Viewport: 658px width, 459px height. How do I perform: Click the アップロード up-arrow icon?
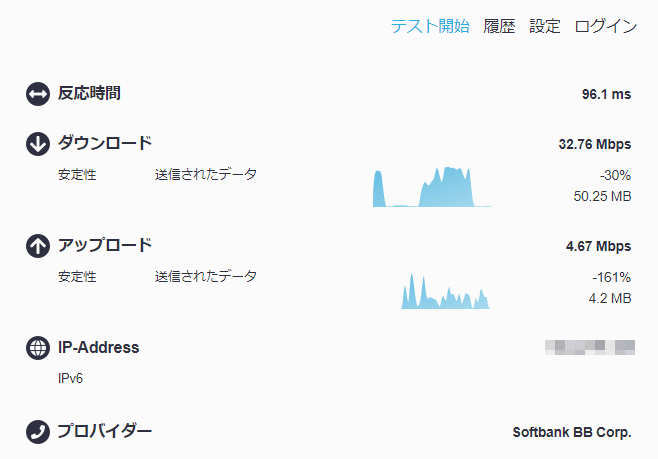tap(38, 246)
